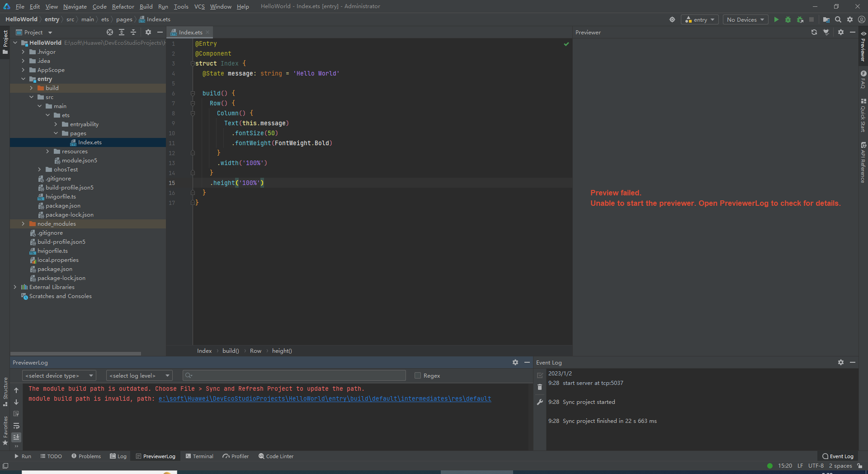868x474 pixels.
Task: Click PreviewerLog down arrow icon
Action: click(x=16, y=402)
